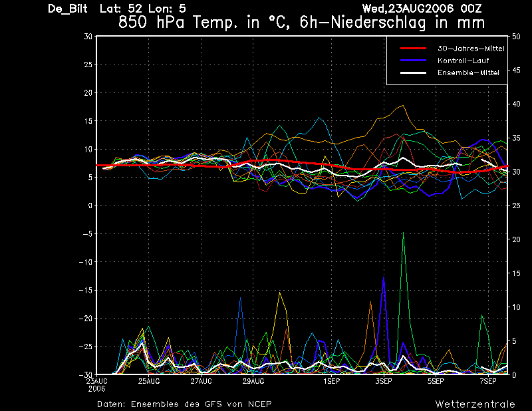Screen dimensions: 532x411
Task: Click the tall green precipitation peak near 4SEP
Action: click(403, 234)
